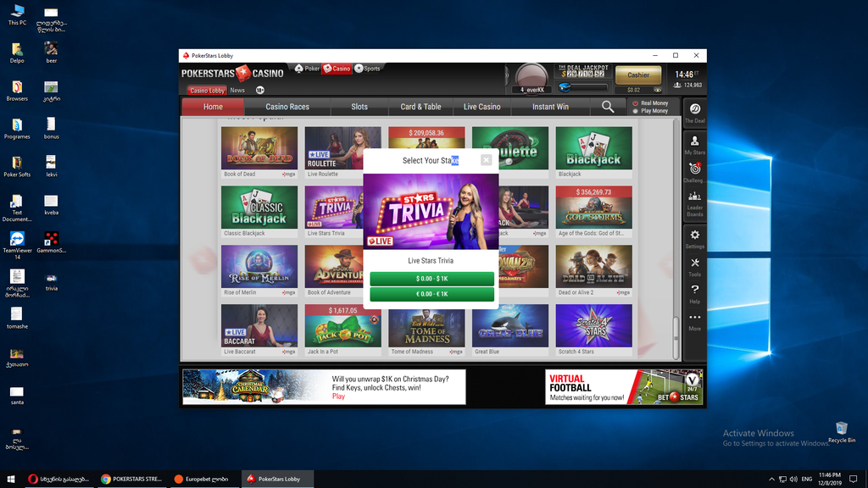Click the search magnifier in the casino navigation
868x488 pixels.
point(608,107)
